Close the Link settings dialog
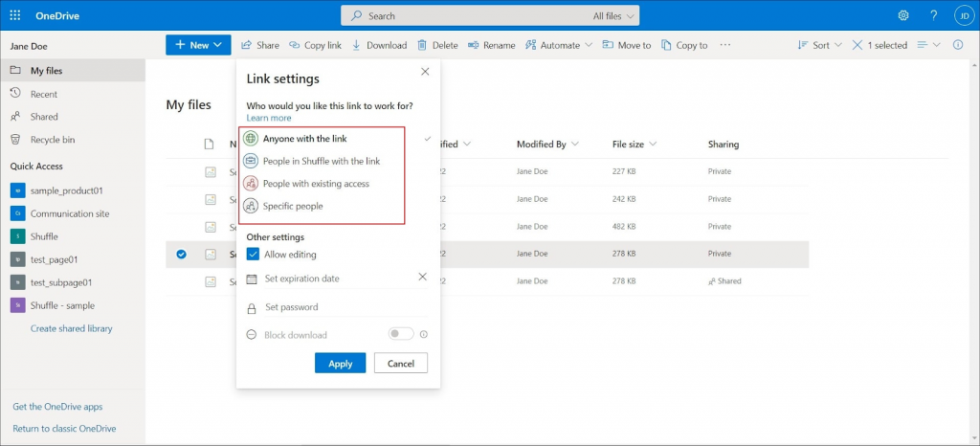Image resolution: width=980 pixels, height=446 pixels. coord(425,72)
